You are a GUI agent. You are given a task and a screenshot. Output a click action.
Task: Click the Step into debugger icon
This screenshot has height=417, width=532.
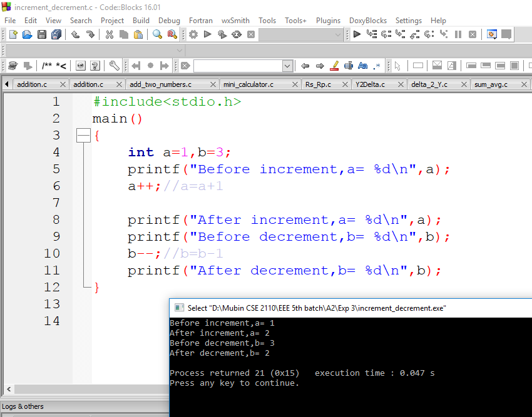tap(398, 34)
